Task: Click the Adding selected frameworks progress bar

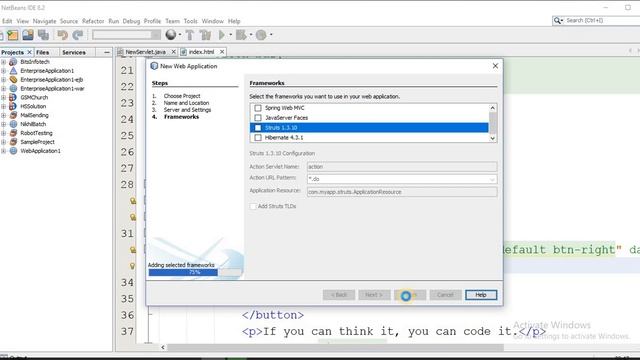Action: tap(195, 272)
